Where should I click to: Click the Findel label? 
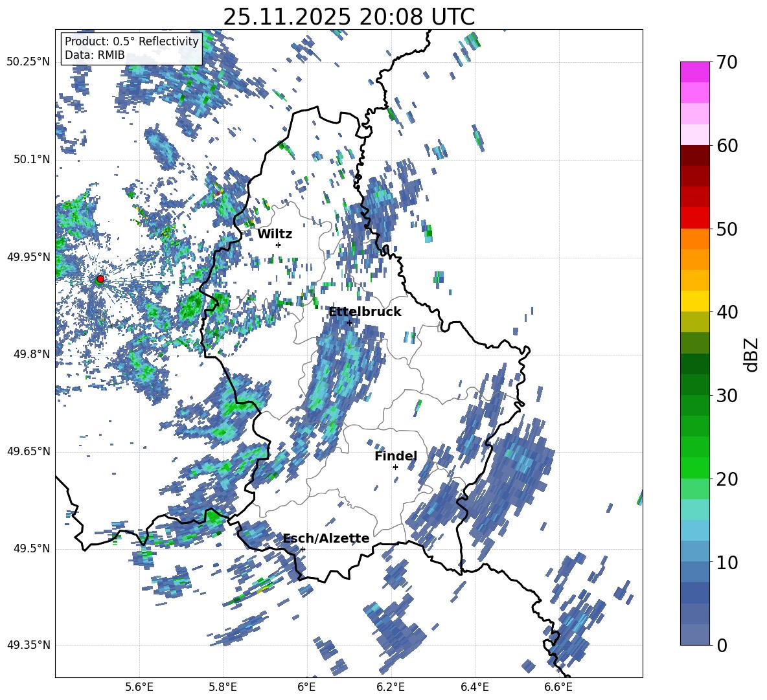396,456
